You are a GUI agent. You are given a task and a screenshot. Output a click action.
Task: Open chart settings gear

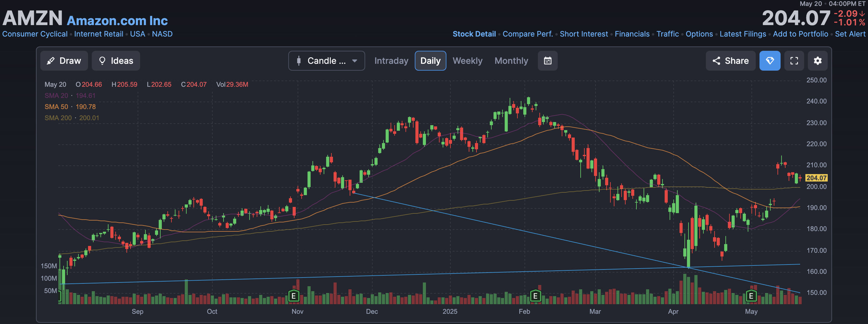pyautogui.click(x=818, y=61)
